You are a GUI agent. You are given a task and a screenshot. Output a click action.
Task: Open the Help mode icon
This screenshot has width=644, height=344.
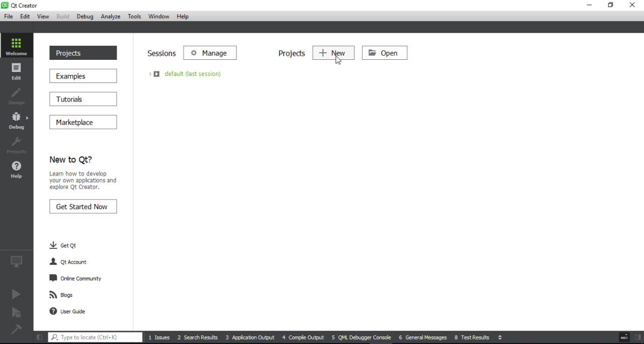pyautogui.click(x=16, y=167)
